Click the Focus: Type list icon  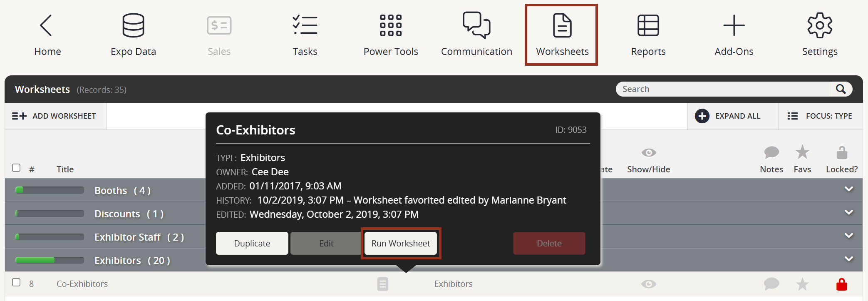click(x=793, y=116)
